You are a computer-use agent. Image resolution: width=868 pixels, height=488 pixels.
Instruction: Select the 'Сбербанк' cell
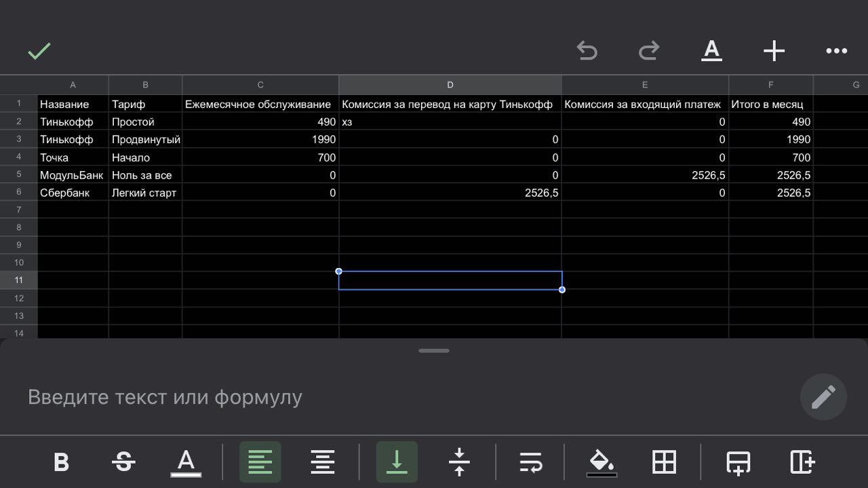click(73, 192)
